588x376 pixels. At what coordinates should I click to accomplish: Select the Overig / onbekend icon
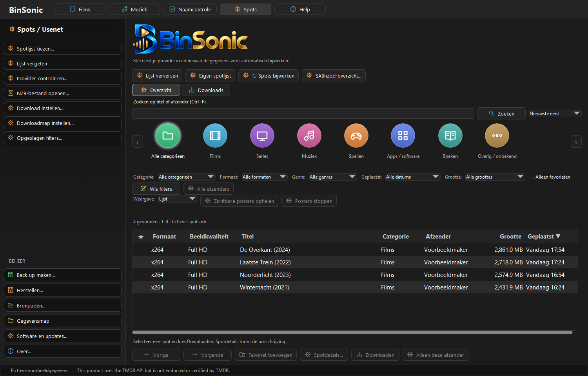click(497, 136)
